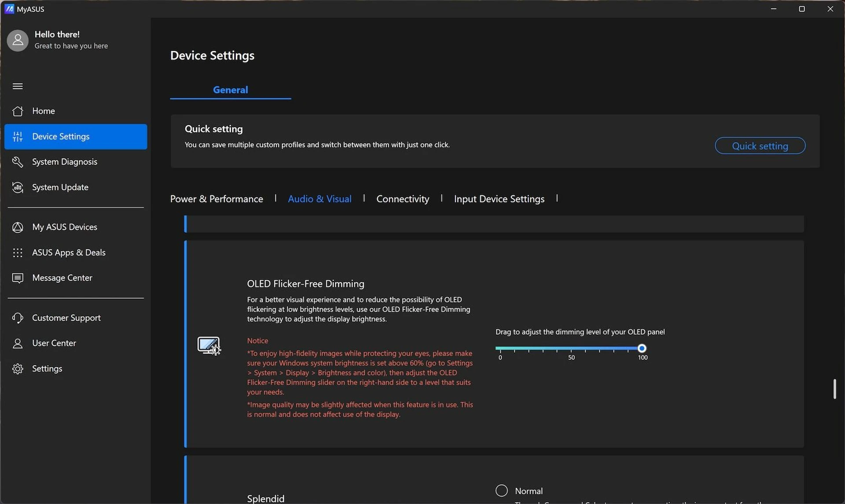
Task: Click the vertical scrollbar thumb
Action: (834, 389)
